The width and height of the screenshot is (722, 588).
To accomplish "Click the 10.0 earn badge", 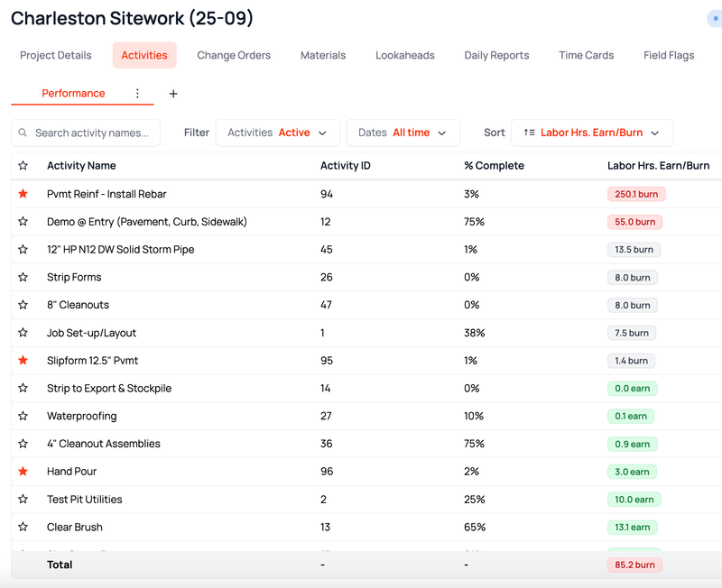I will [634, 500].
